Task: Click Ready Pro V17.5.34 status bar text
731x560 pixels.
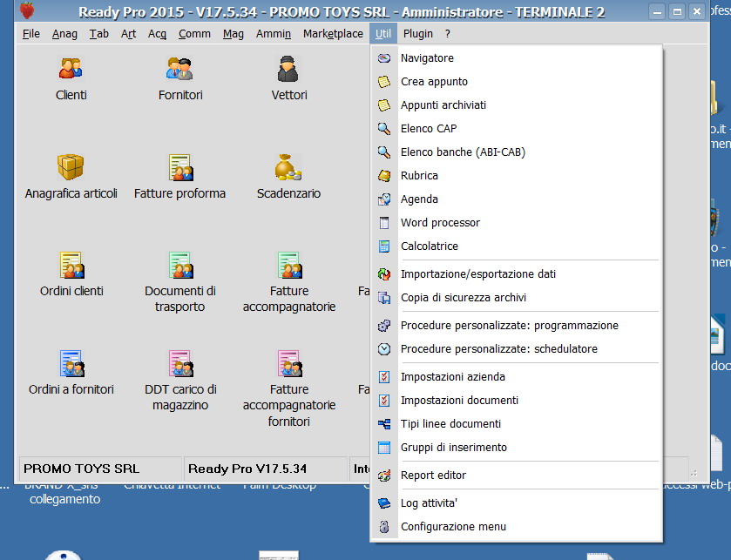Action: [247, 469]
